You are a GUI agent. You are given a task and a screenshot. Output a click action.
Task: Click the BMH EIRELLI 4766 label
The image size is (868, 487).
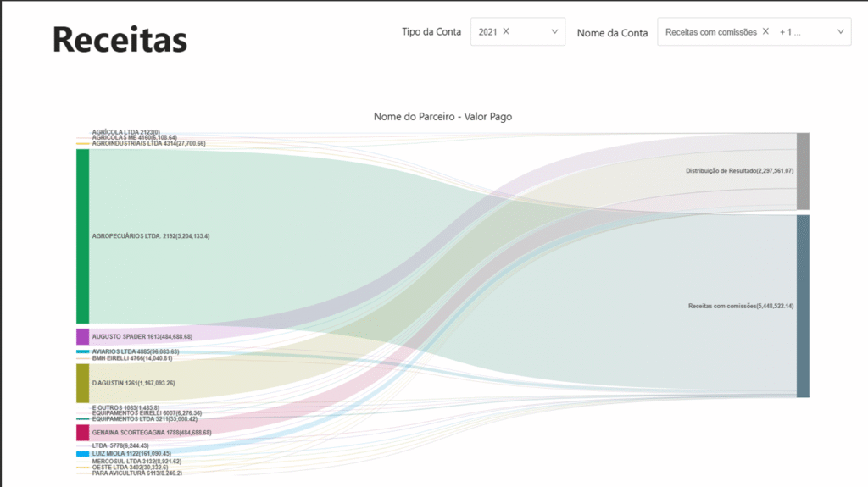pos(132,358)
